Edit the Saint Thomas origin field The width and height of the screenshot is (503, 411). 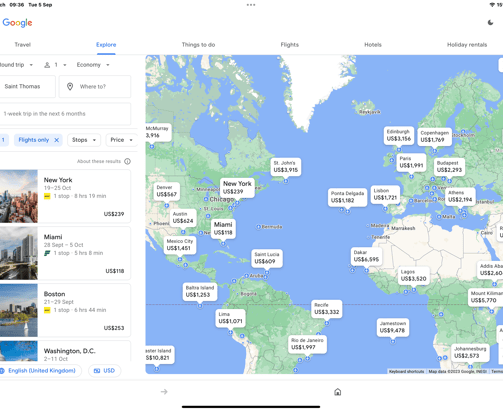coord(27,86)
